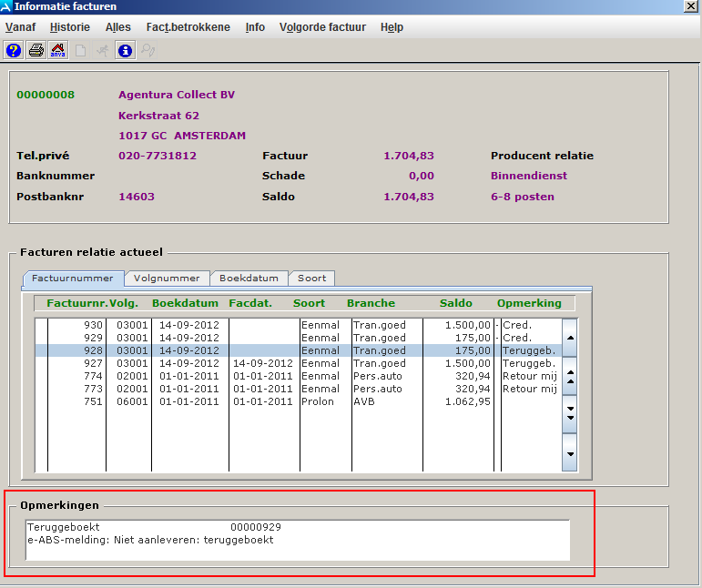Click the blank document toolbar icon

(80, 50)
